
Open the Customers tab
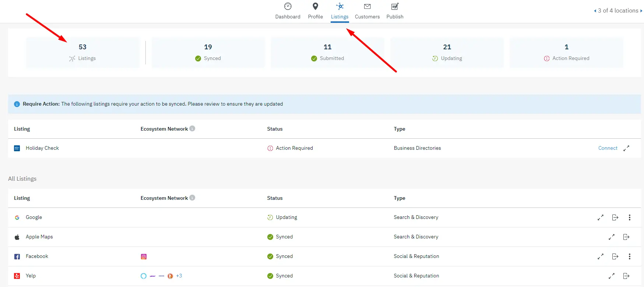[367, 11]
